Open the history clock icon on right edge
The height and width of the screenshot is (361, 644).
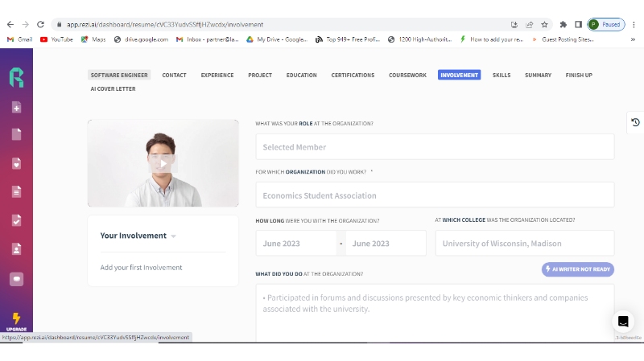click(x=635, y=122)
